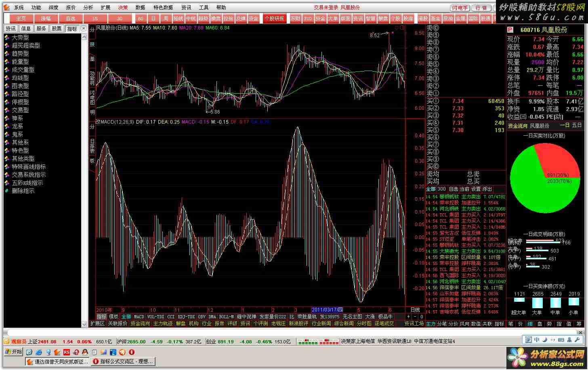The height and width of the screenshot is (370, 588).
Task: Click the 基金 toolbar button
Action: pyautogui.click(x=435, y=18)
